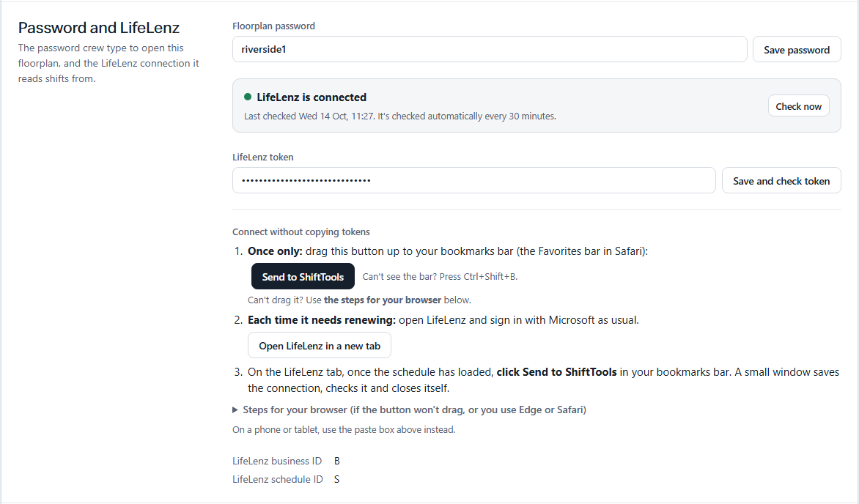This screenshot has width=859, height=504.
Task: Click the "LifeLenz business ID" label
Action: point(276,461)
